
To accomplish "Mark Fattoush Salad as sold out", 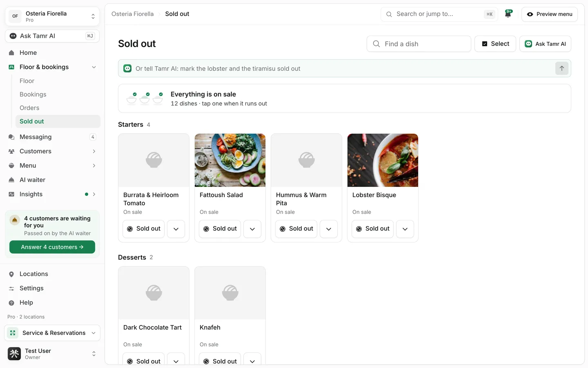I will (x=220, y=229).
